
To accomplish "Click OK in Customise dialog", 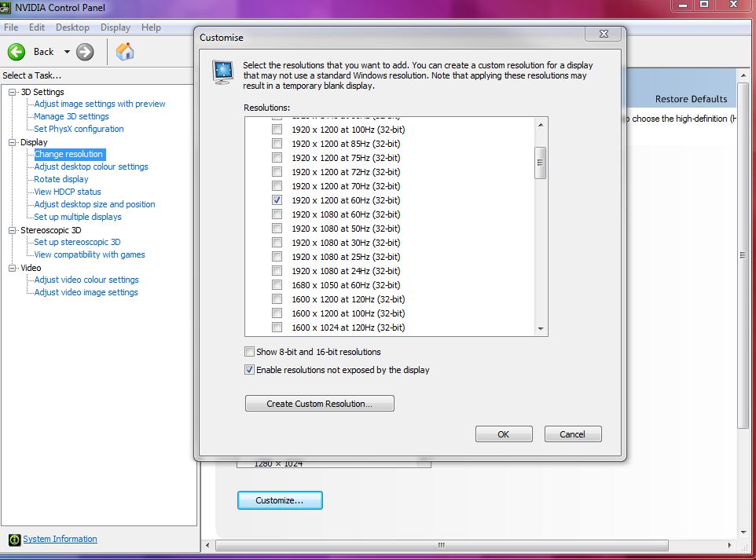I will click(x=504, y=434).
